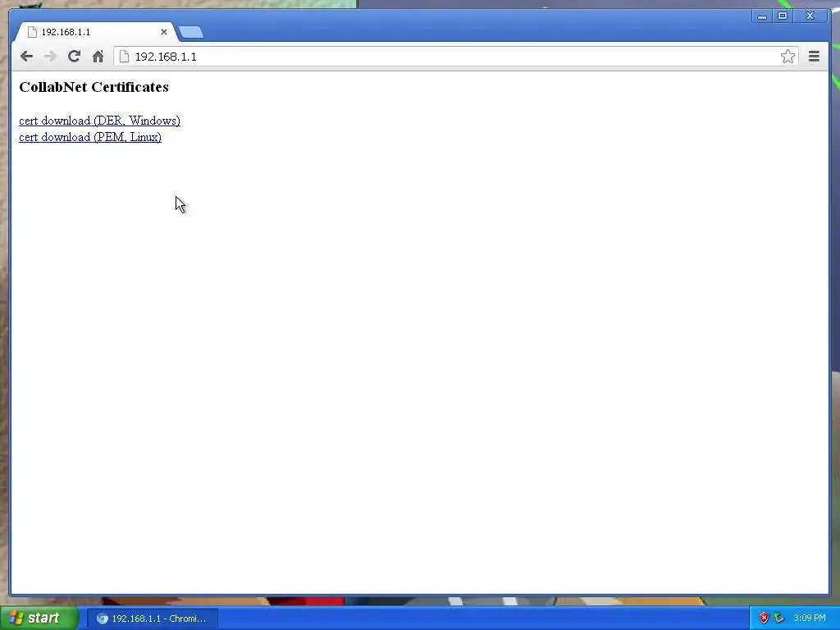This screenshot has height=630, width=840.
Task: Maximize the Chromium window
Action: [782, 16]
